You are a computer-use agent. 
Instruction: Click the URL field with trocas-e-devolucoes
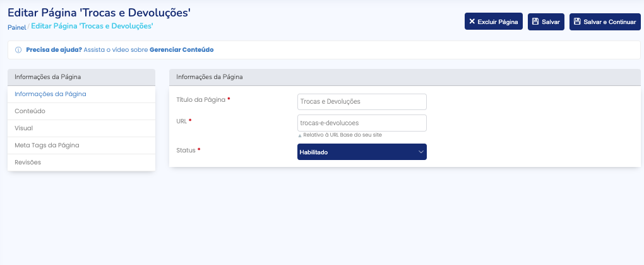pos(362,122)
